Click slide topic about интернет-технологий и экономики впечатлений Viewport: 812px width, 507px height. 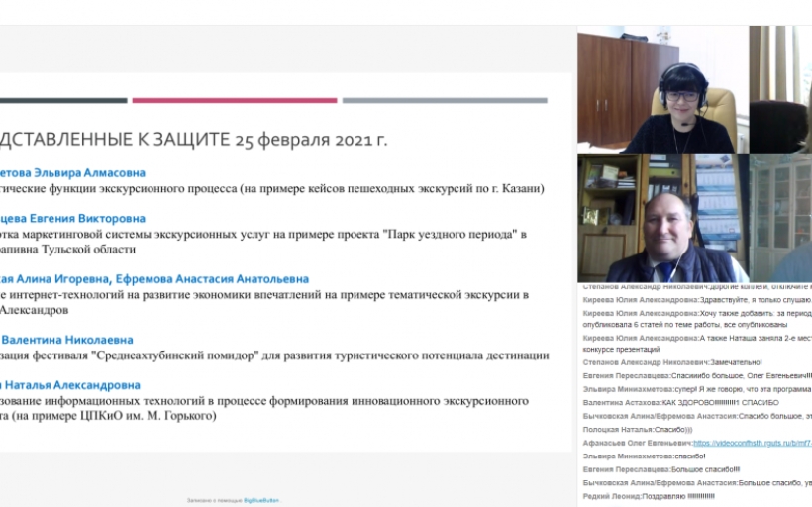pyautogui.click(x=264, y=302)
